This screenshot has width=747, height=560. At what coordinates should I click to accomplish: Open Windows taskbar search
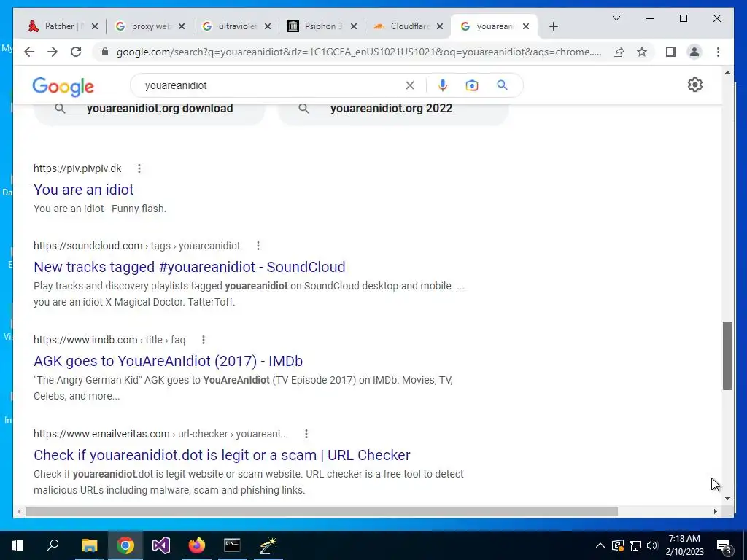coord(53,545)
